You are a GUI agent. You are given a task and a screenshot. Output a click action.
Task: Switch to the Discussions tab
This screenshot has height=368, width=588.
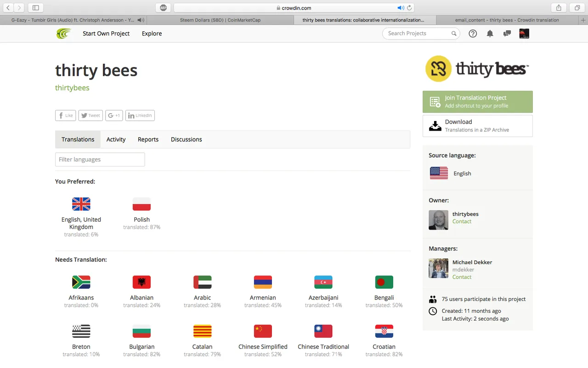click(187, 139)
